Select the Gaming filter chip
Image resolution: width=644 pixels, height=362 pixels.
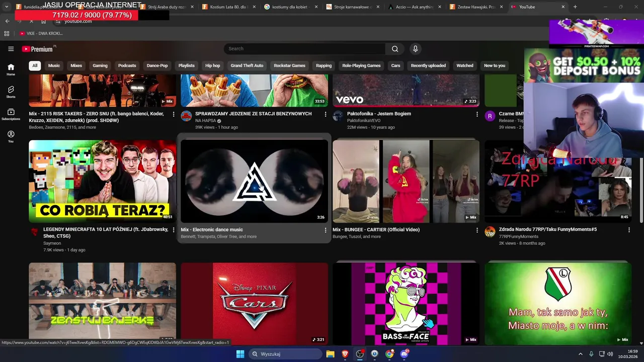point(100,65)
